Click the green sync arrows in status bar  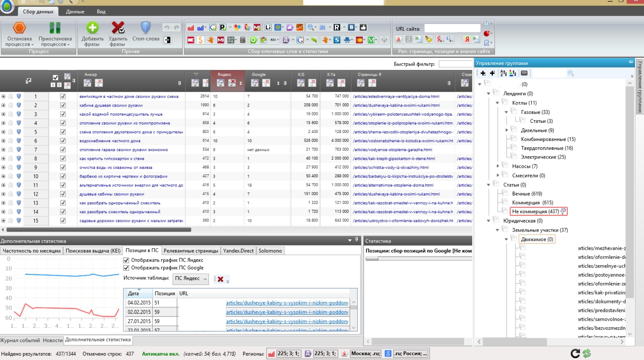pos(587,354)
